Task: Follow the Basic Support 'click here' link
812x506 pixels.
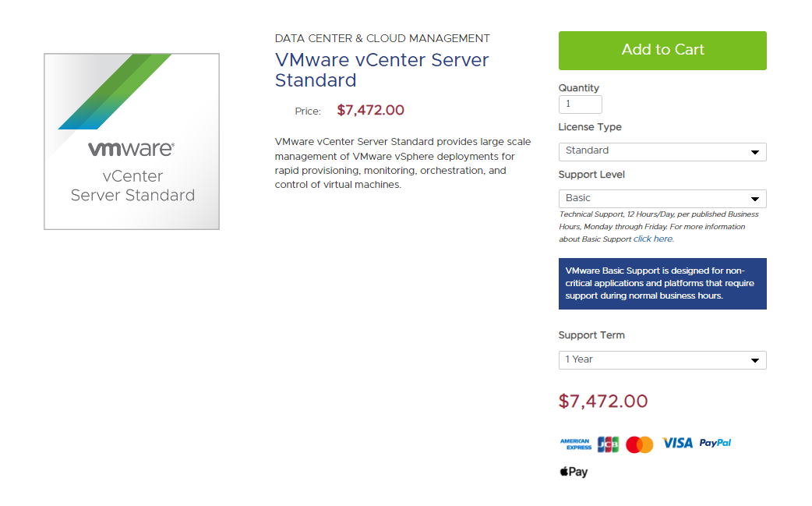Action: coord(653,239)
